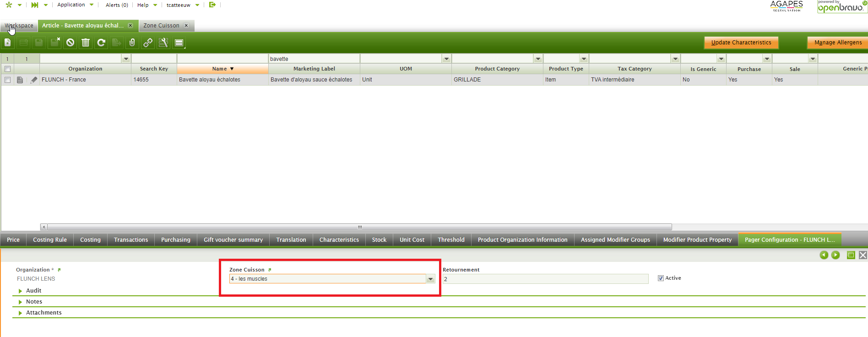Go to previous record with left arrow

(x=824, y=255)
